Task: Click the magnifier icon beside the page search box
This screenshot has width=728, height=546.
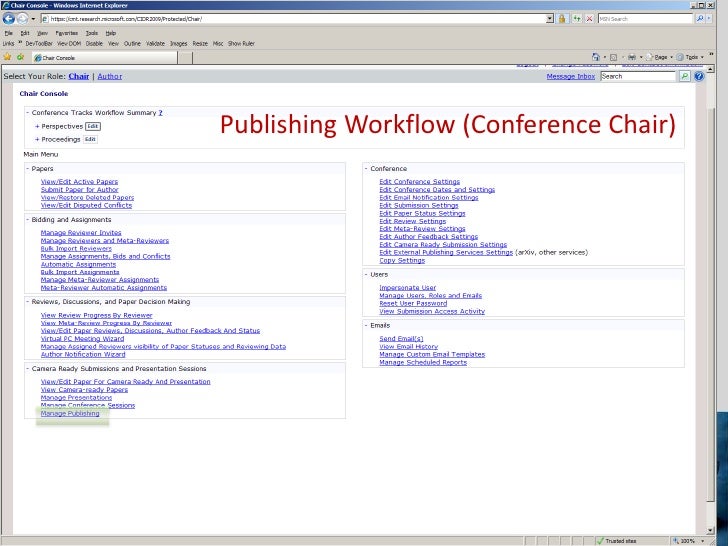Action: click(x=684, y=76)
